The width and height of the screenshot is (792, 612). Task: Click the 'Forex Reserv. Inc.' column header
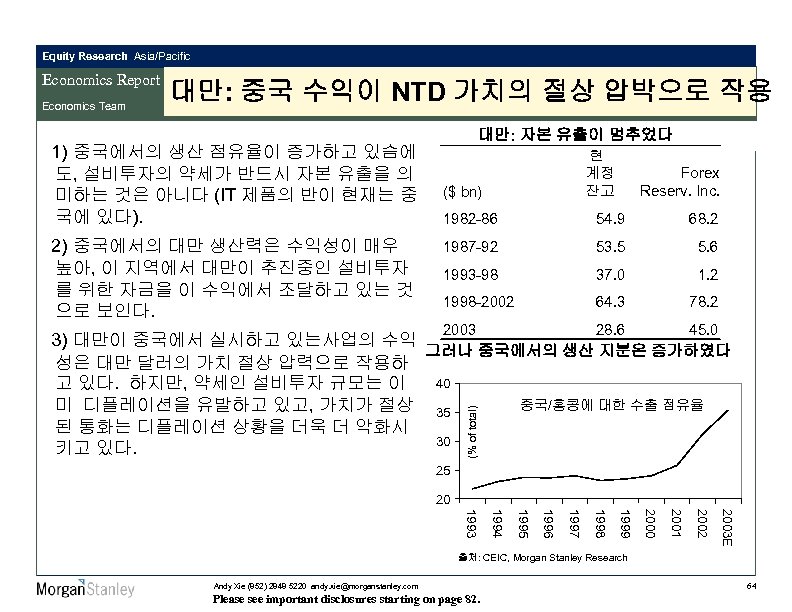click(679, 182)
